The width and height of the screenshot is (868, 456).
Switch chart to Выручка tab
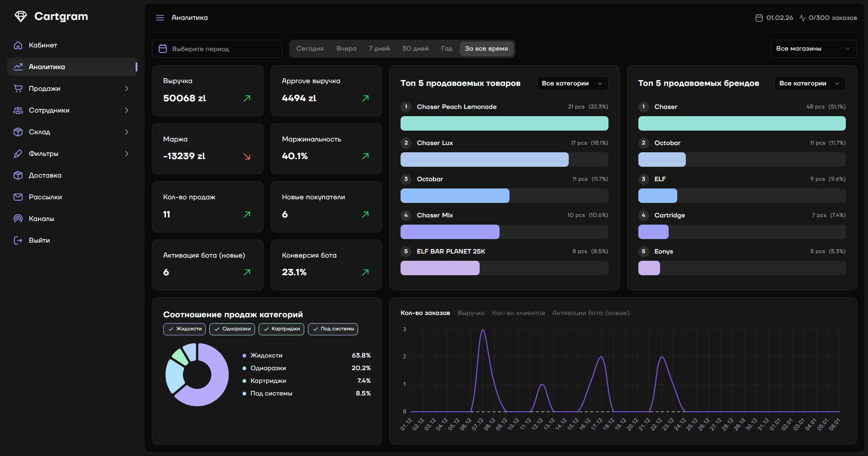pos(471,313)
